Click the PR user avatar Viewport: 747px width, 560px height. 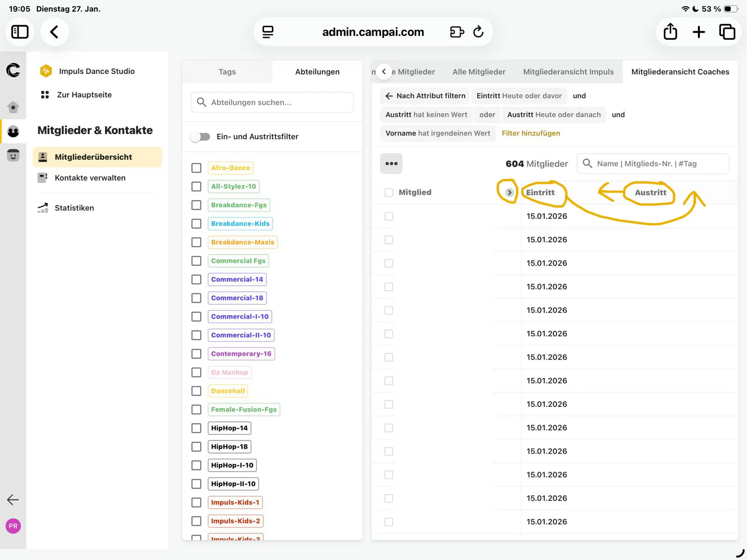13,526
